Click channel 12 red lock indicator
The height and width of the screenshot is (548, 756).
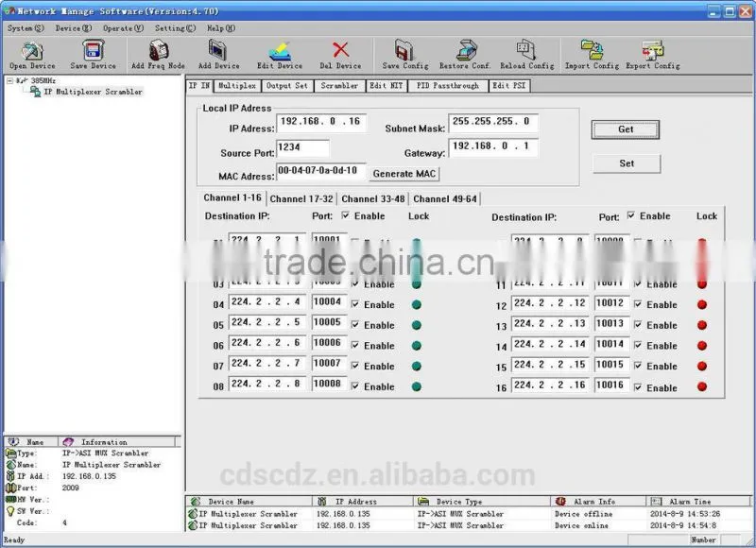[702, 304]
